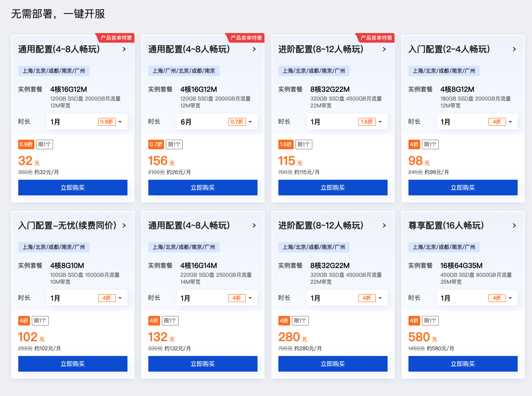Expand the 时长 dropdown showing 6月

pyautogui.click(x=217, y=122)
